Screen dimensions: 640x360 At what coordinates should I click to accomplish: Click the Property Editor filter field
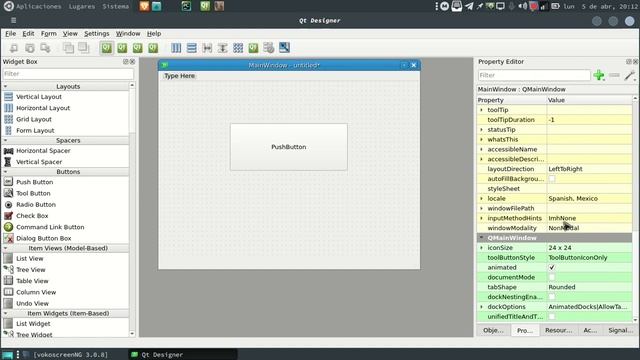(x=534, y=75)
